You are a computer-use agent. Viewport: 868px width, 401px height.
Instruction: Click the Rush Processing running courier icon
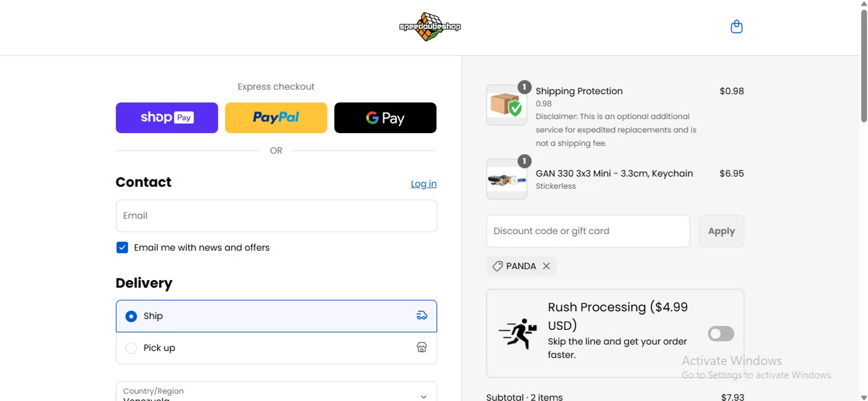(518, 333)
